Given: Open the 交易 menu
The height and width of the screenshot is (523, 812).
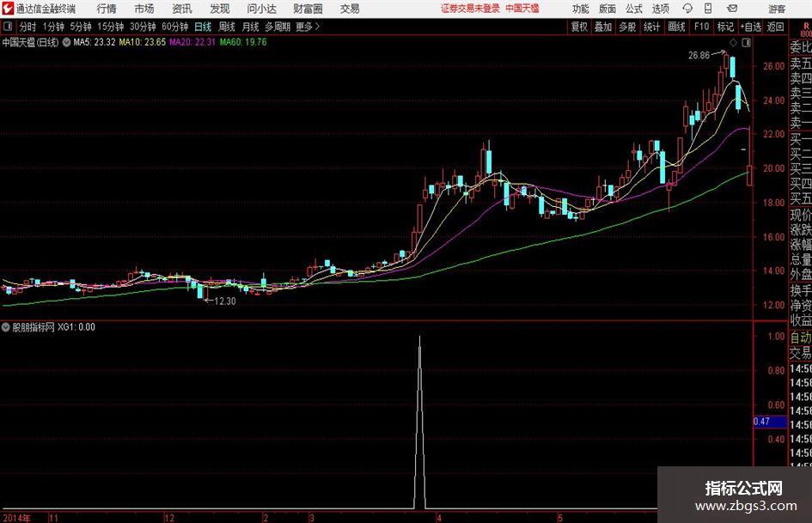Looking at the screenshot, I should [x=350, y=9].
